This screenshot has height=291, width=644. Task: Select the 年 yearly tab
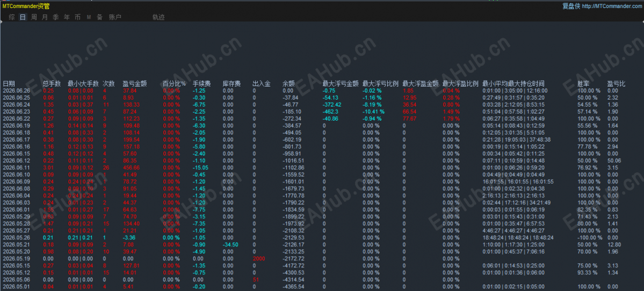click(67, 17)
